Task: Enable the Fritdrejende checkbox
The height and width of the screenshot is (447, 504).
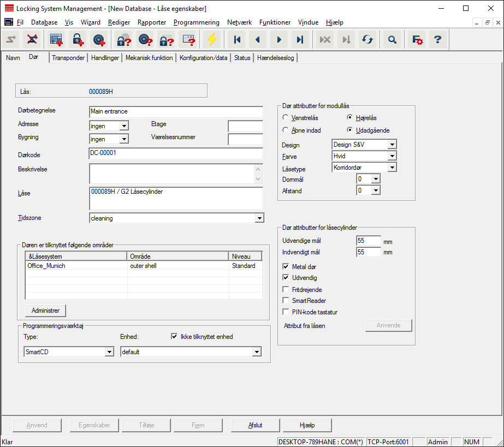Action: tap(286, 289)
